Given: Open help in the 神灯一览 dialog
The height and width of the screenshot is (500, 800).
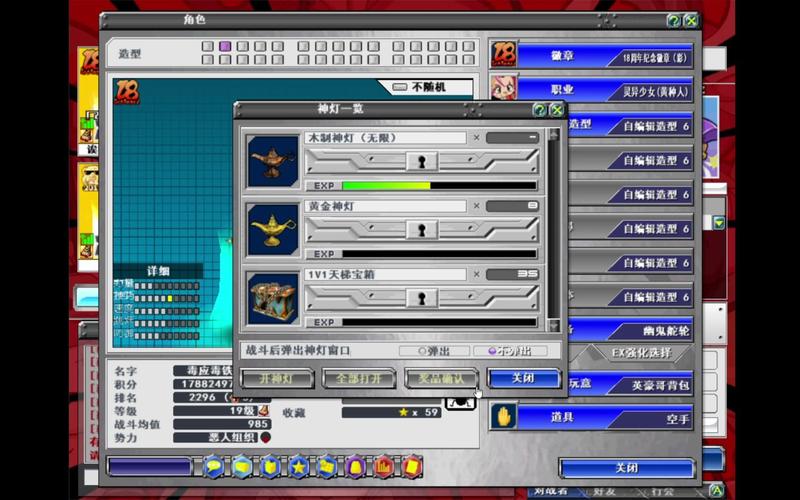Looking at the screenshot, I should coord(539,110).
